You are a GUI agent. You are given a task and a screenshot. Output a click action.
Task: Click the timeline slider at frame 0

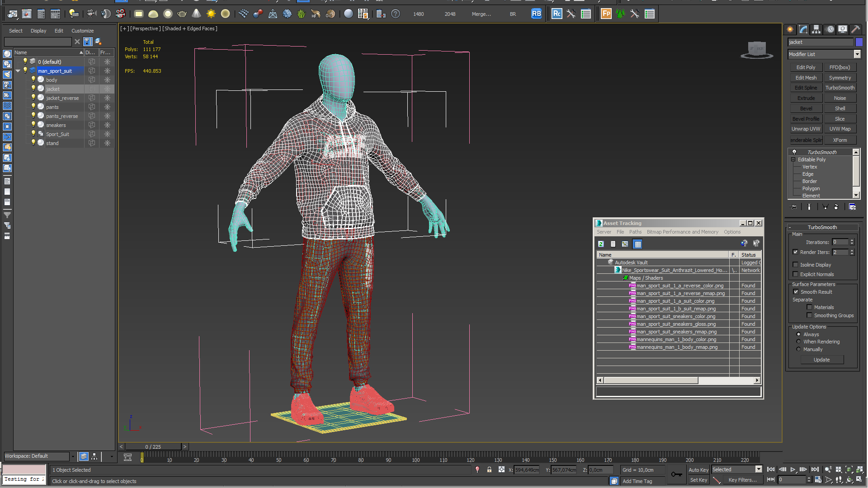[142, 458]
